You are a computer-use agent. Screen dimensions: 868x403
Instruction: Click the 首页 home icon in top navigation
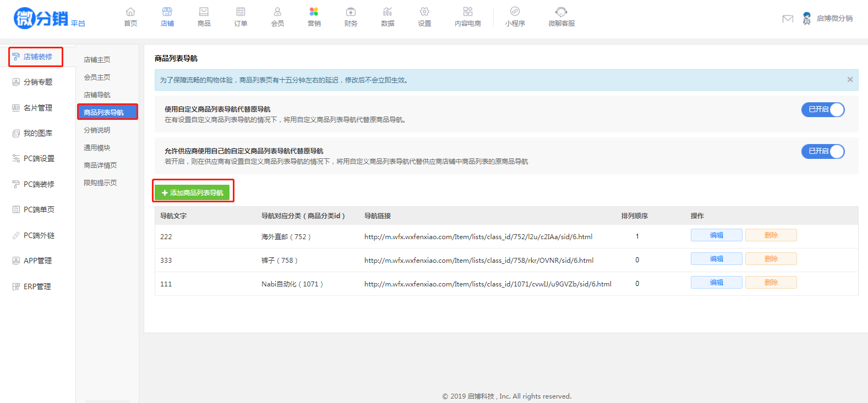click(x=130, y=12)
